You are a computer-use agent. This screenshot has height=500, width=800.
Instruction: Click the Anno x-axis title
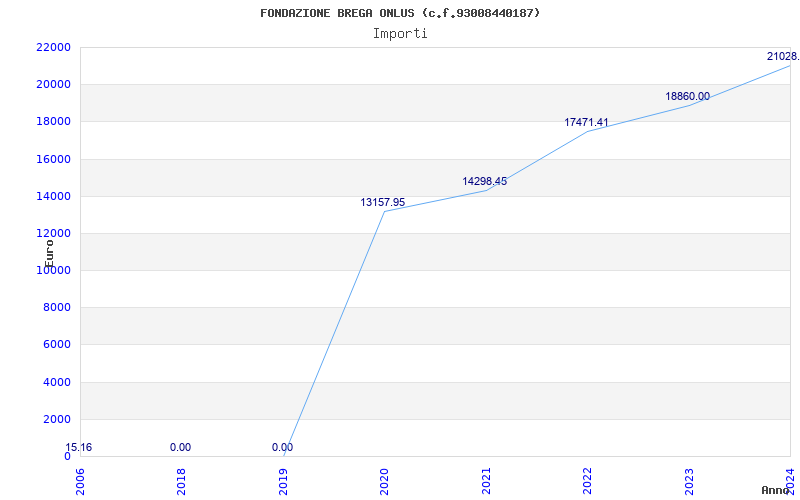(776, 490)
